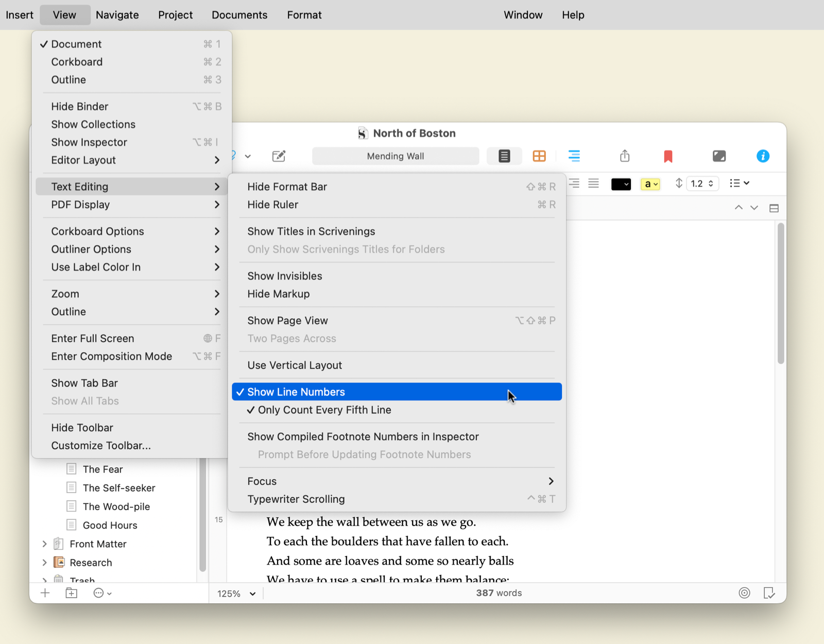Expand the Front Matter folder
The width and height of the screenshot is (824, 644).
(45, 544)
